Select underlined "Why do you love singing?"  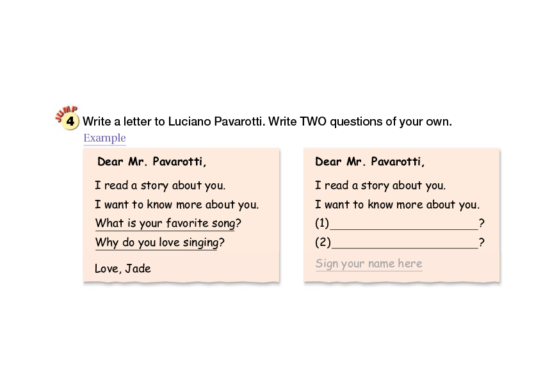(159, 243)
